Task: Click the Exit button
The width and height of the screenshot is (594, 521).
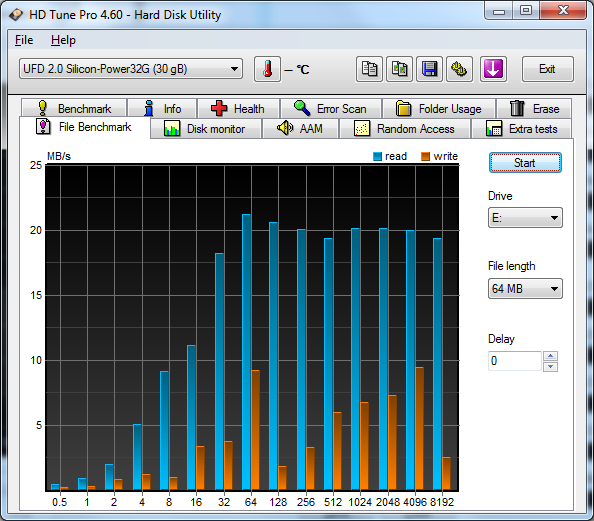Action: click(547, 69)
